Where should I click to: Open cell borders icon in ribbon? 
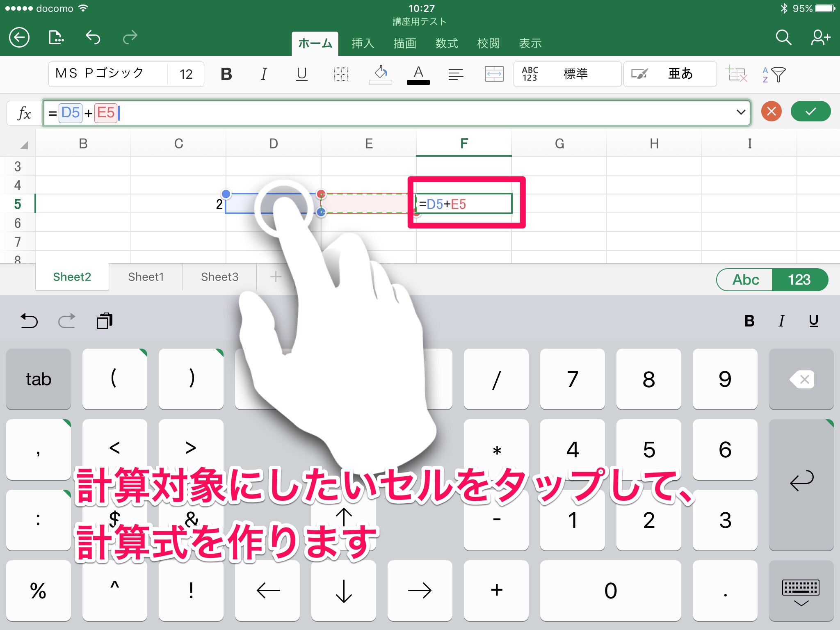tap(341, 74)
